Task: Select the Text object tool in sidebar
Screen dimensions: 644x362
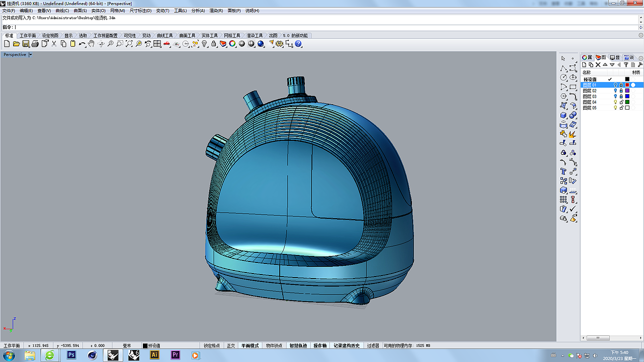Action: point(563,171)
